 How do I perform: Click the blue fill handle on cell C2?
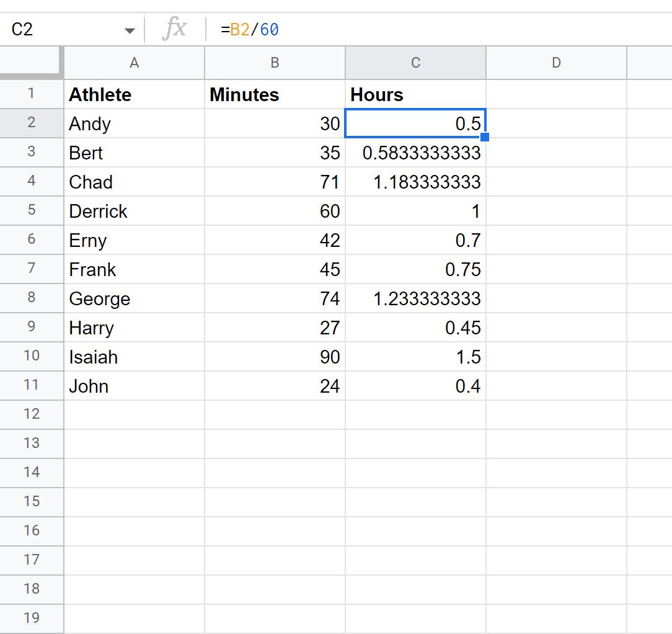485,137
